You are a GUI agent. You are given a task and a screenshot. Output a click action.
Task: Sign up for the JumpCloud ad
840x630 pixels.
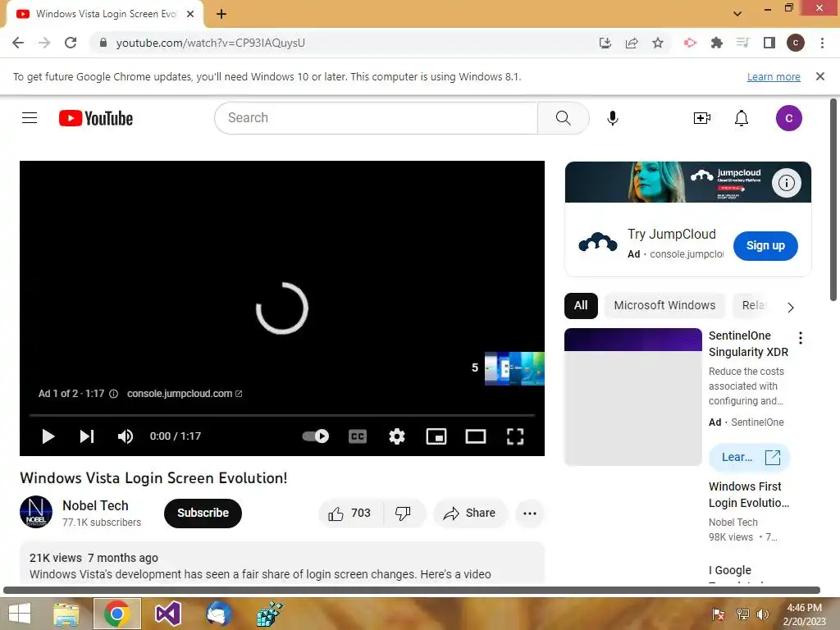765,246
